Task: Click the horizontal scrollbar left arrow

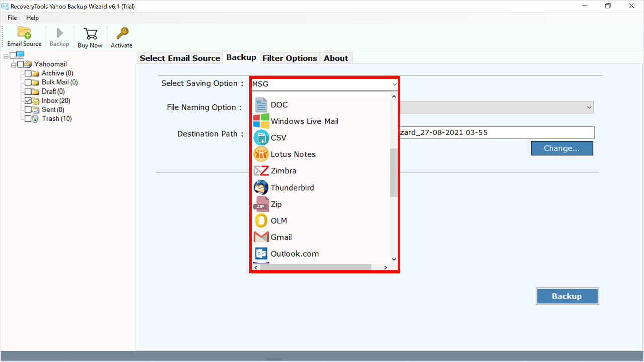Action: [x=256, y=268]
